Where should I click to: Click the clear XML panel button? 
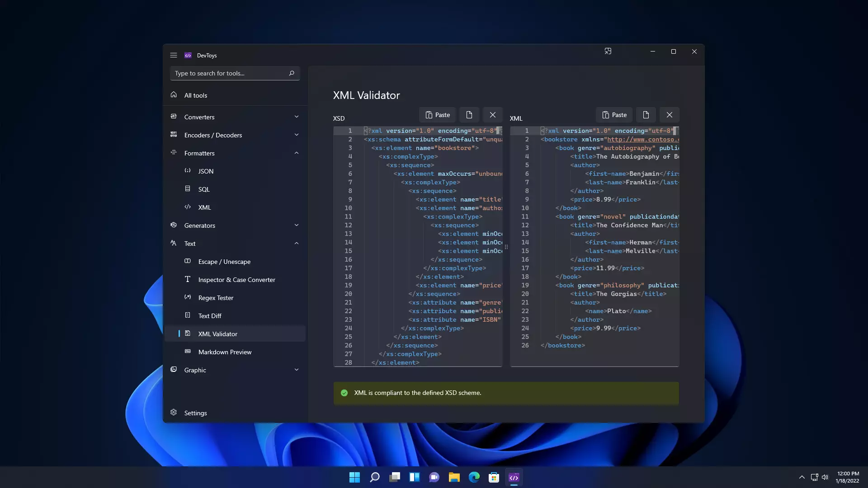669,114
